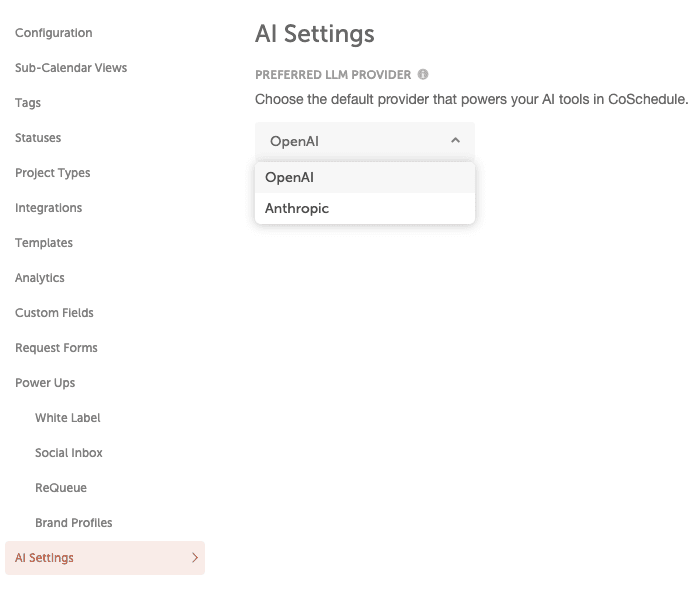Open the Configuration settings page
The image size is (697, 597).
54,33
